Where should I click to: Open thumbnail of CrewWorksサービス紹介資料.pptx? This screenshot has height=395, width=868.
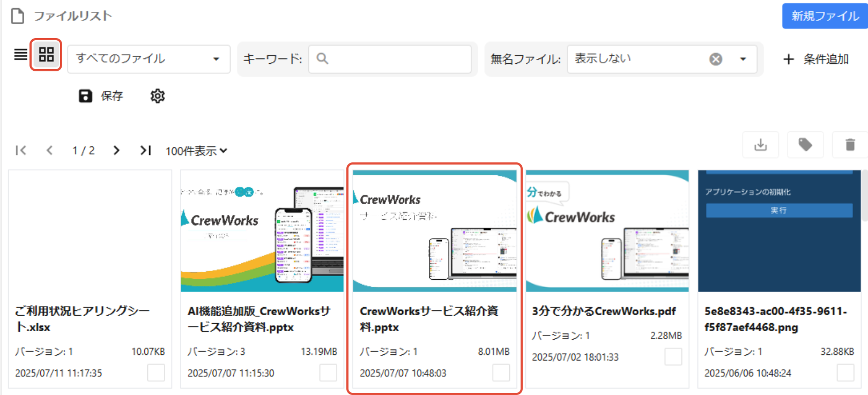point(435,232)
